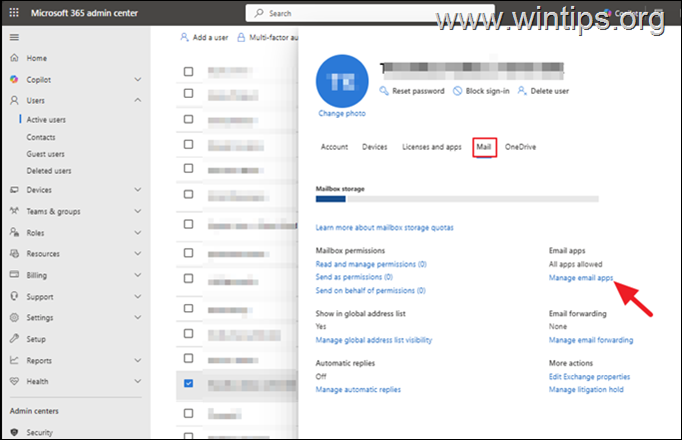682x440 pixels.
Task: Click the Teams & groups icon
Action: (14, 211)
